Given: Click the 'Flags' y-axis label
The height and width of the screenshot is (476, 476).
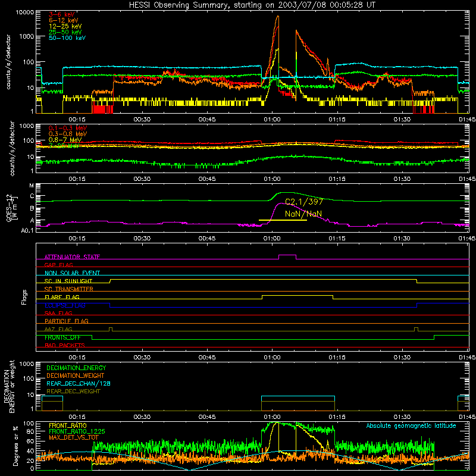Looking at the screenshot, I should click(24, 297).
